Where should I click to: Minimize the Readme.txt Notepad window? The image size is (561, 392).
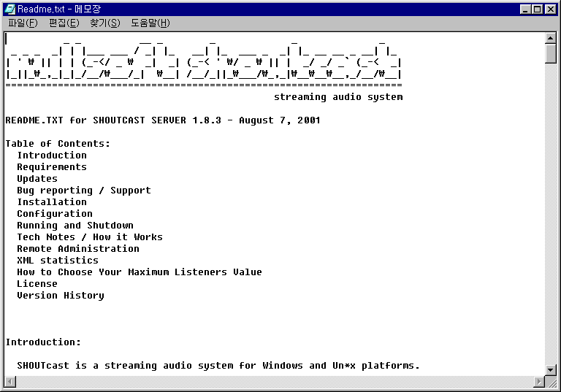pos(525,9)
